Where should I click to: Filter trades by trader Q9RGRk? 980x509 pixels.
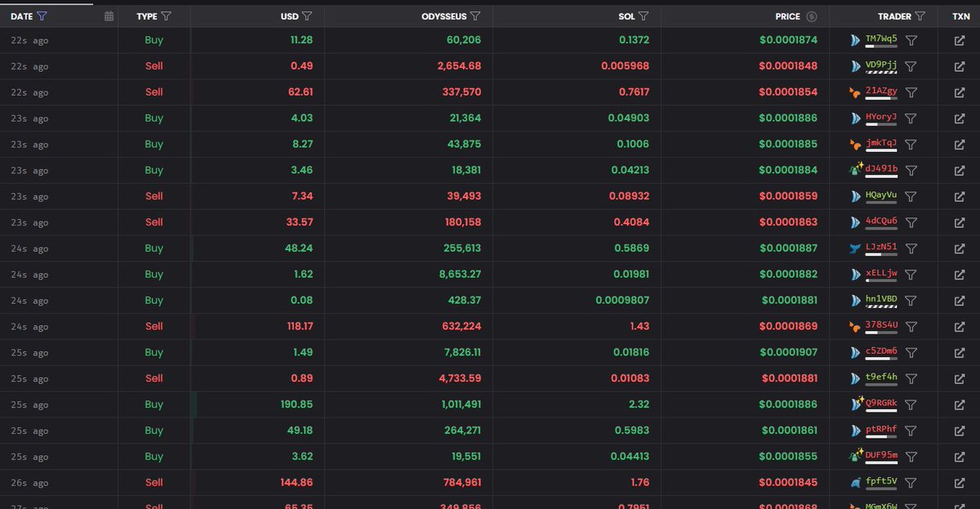[x=911, y=404]
